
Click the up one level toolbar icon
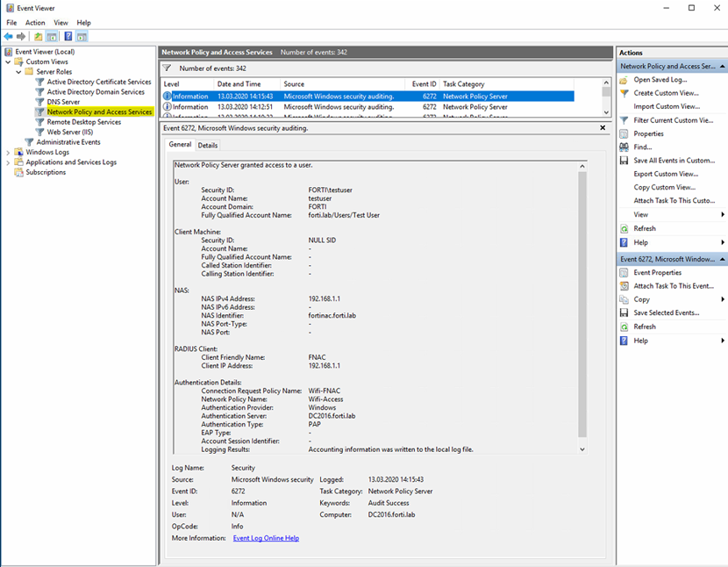pyautogui.click(x=38, y=37)
